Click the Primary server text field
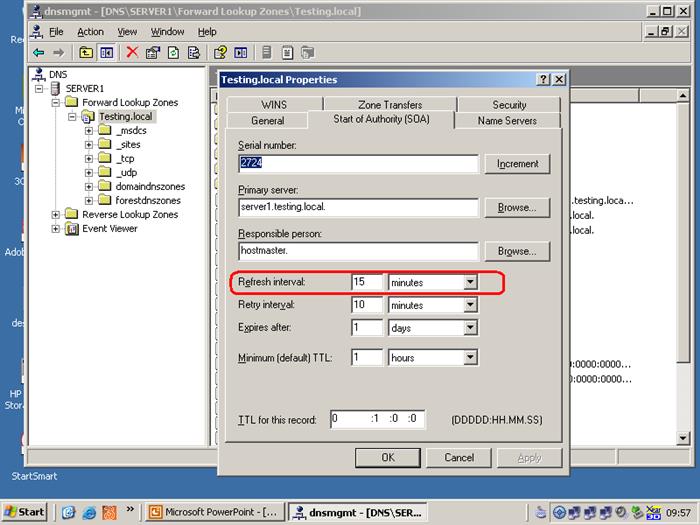Screen dimensions: 700x525 coord(358,207)
